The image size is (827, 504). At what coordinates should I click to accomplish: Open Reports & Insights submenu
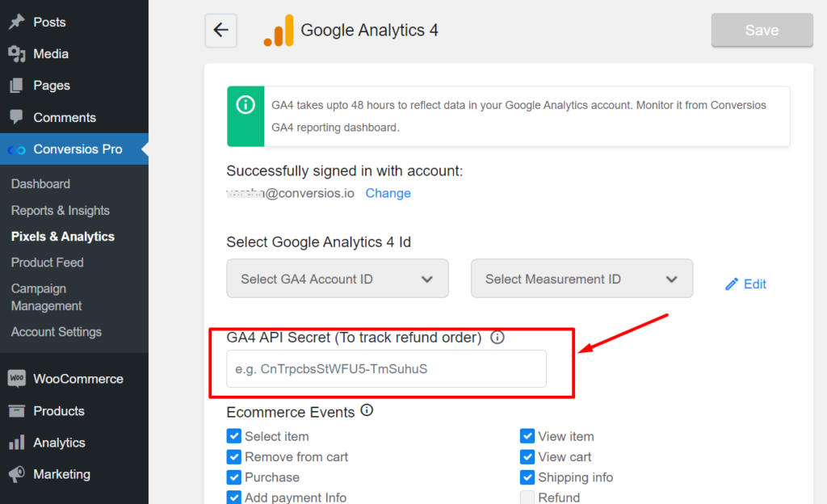pos(60,210)
